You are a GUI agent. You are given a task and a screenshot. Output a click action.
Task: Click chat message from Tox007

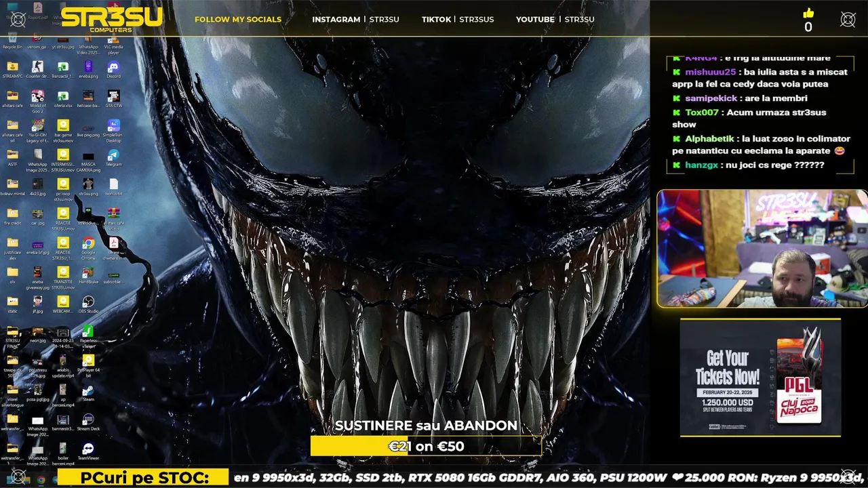click(749, 118)
